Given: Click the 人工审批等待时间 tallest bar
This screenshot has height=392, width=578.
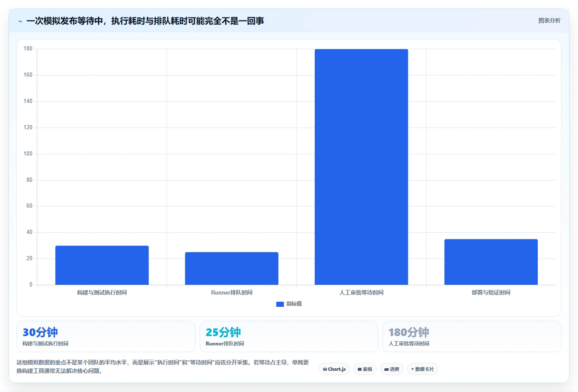Looking at the screenshot, I should (361, 167).
